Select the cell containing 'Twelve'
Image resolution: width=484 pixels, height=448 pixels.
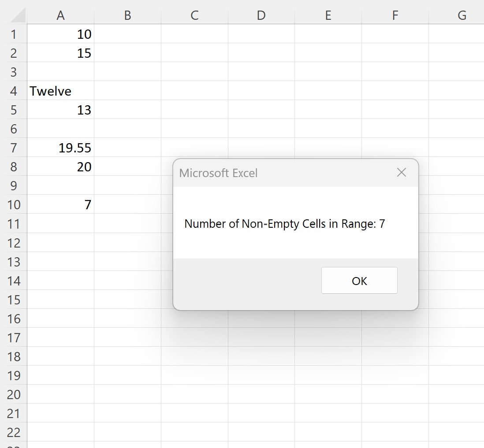[x=60, y=91]
